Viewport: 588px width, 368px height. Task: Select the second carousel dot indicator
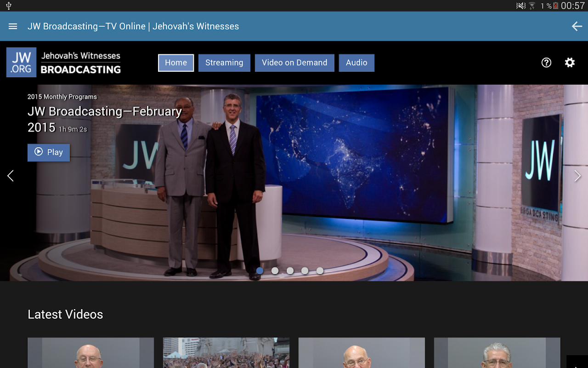point(275,271)
